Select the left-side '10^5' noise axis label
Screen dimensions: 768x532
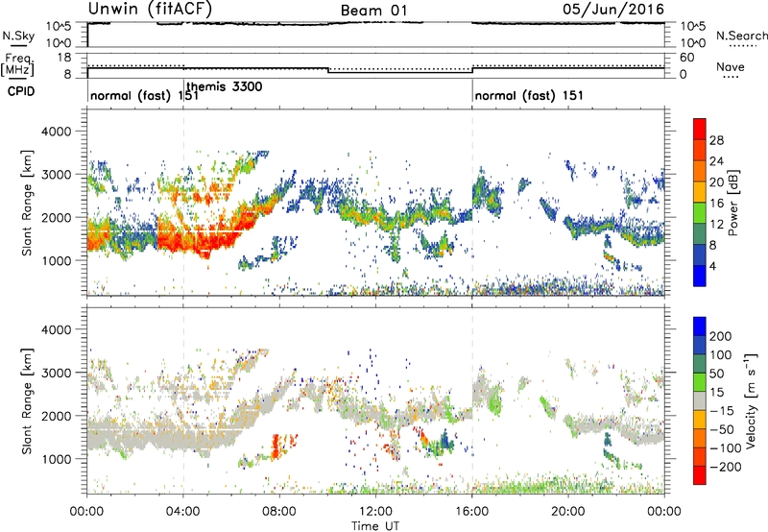coord(59,27)
